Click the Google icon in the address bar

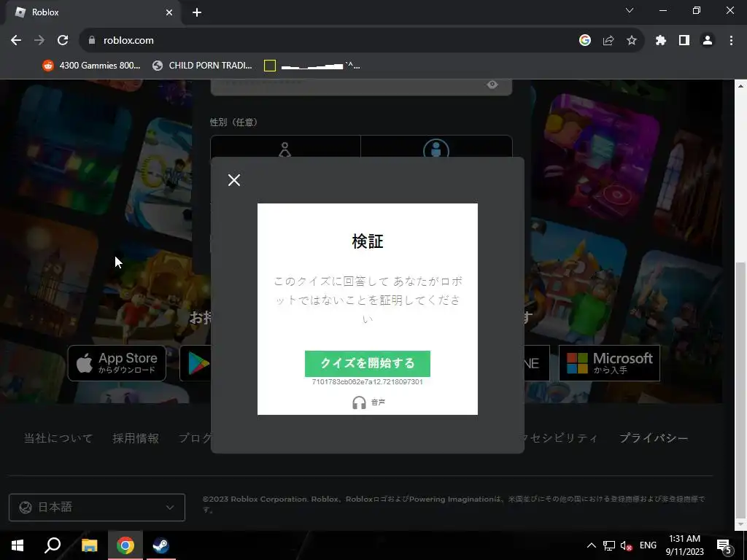(585, 41)
